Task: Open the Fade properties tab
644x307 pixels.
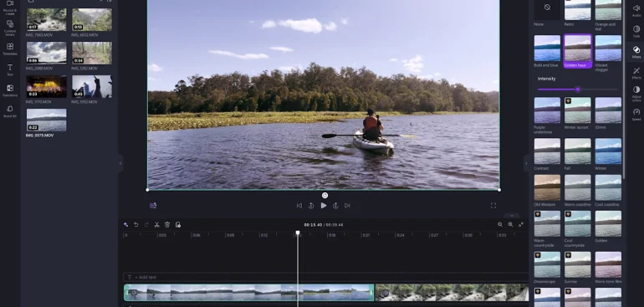Action: click(x=636, y=31)
